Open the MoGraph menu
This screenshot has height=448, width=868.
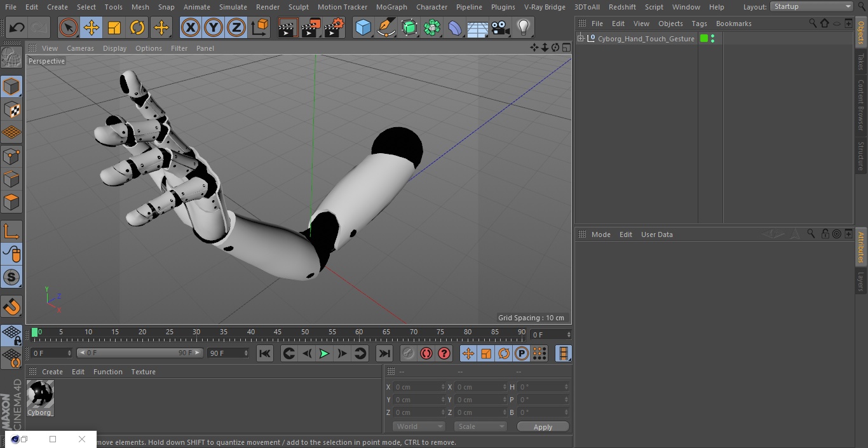tap(391, 7)
